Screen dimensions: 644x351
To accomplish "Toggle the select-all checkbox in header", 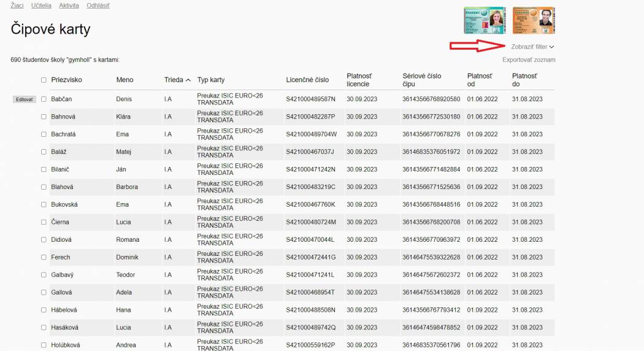I will 44,80.
